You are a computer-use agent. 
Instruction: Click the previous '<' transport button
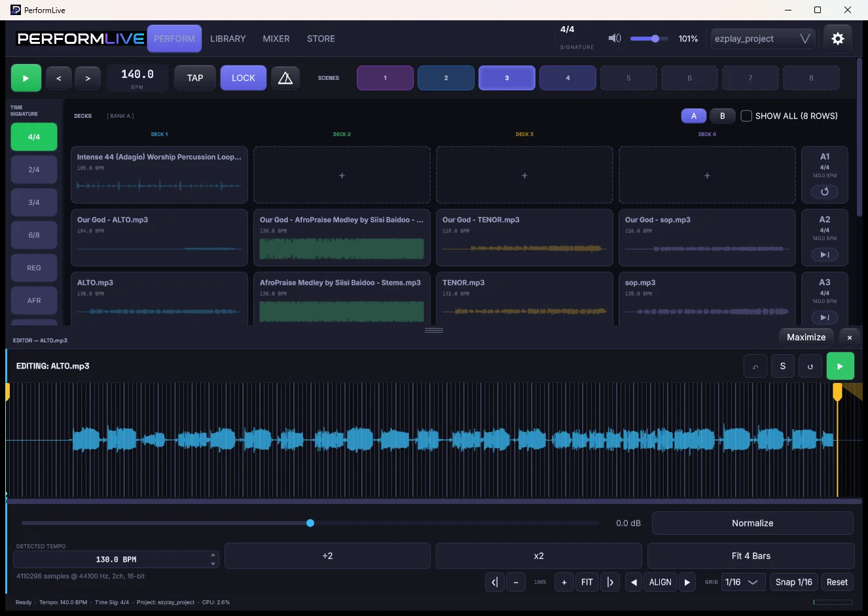tap(59, 79)
